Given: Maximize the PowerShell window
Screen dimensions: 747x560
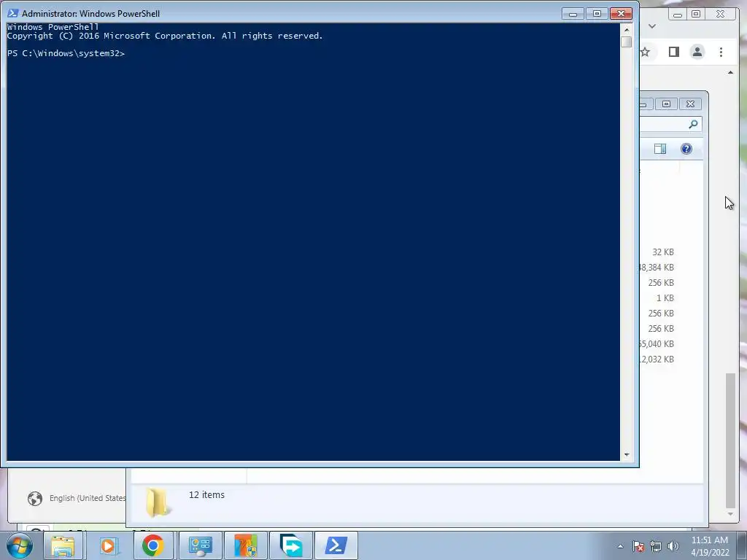Looking at the screenshot, I should [597, 14].
